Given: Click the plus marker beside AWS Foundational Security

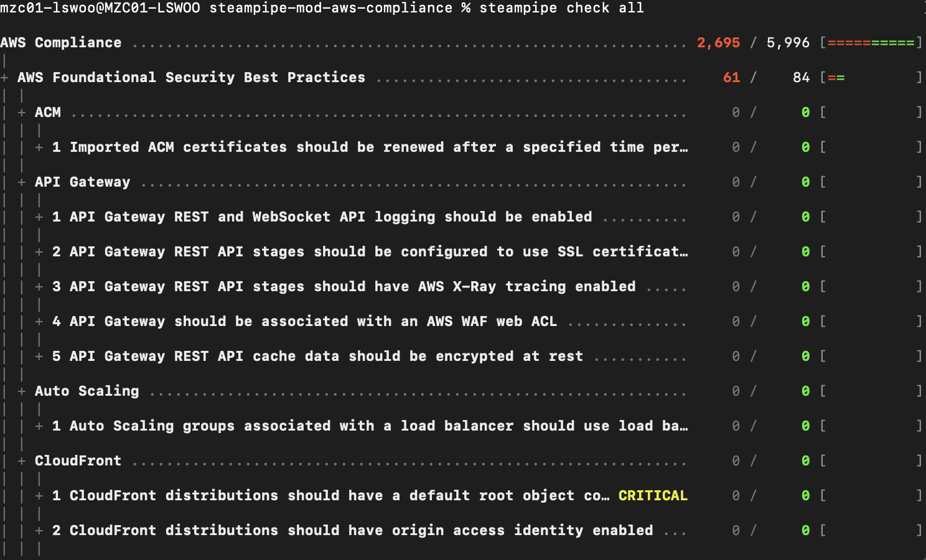Looking at the screenshot, I should [4, 78].
